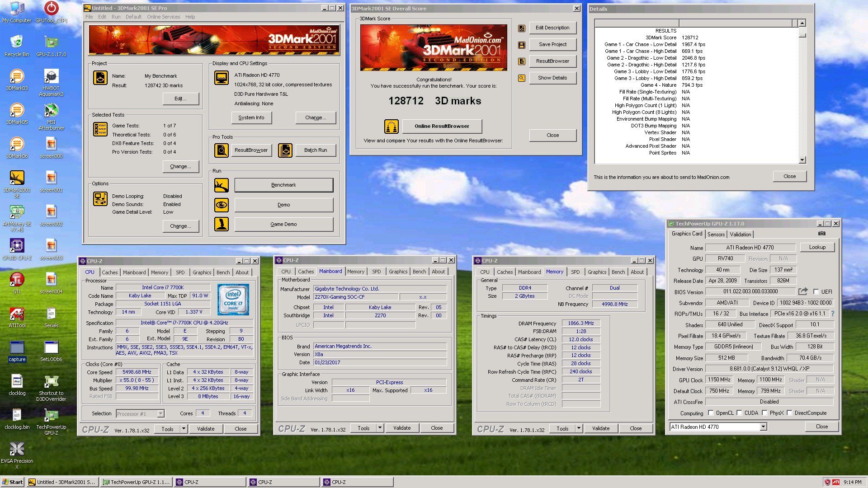Open ATITool desktop icon
This screenshot has height=488, width=868.
(x=17, y=317)
